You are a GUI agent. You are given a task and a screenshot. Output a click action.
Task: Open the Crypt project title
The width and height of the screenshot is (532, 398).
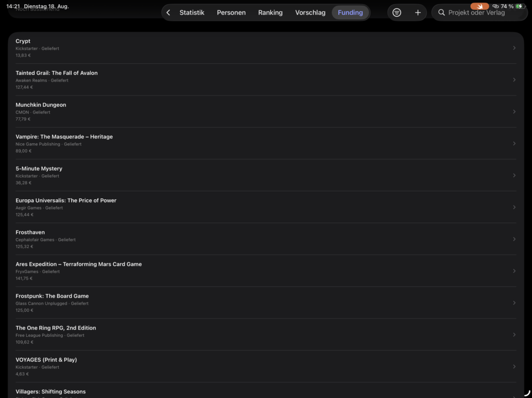pyautogui.click(x=23, y=41)
